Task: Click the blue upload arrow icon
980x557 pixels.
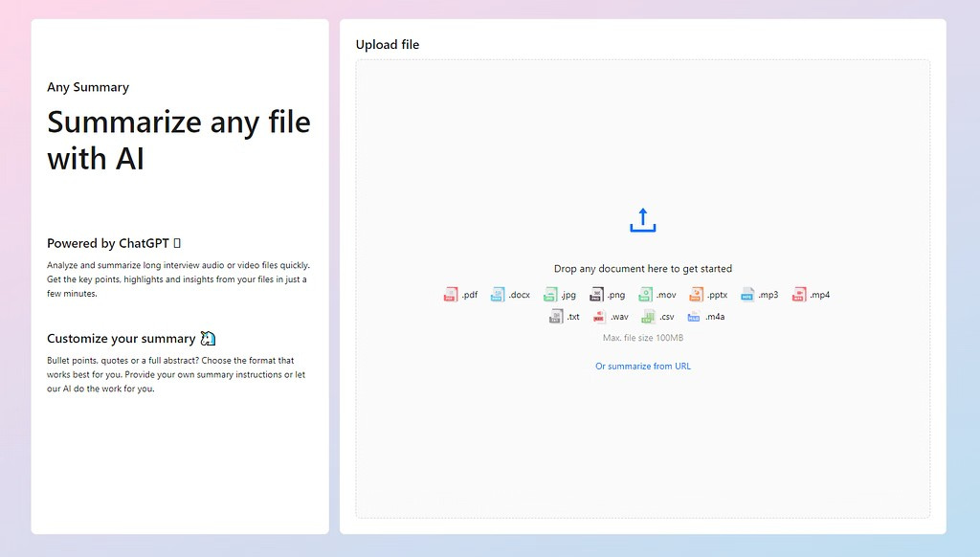Action: [x=642, y=220]
